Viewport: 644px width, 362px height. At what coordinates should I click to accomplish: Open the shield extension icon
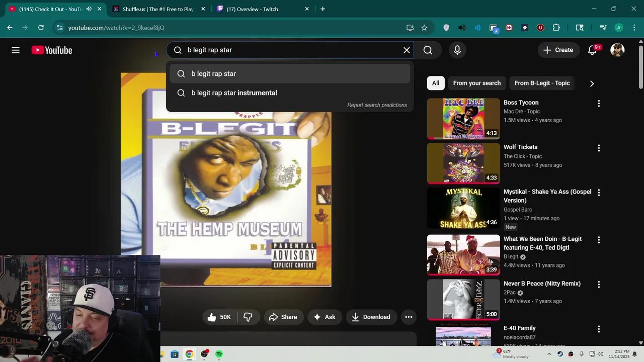click(446, 28)
